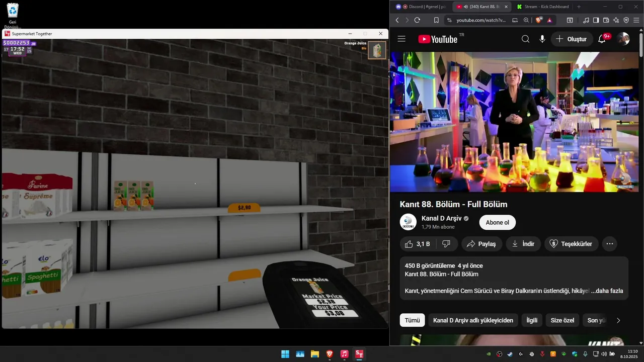Screen dimensions: 644x362
Task: Click the İndir download button
Action: [523, 244]
